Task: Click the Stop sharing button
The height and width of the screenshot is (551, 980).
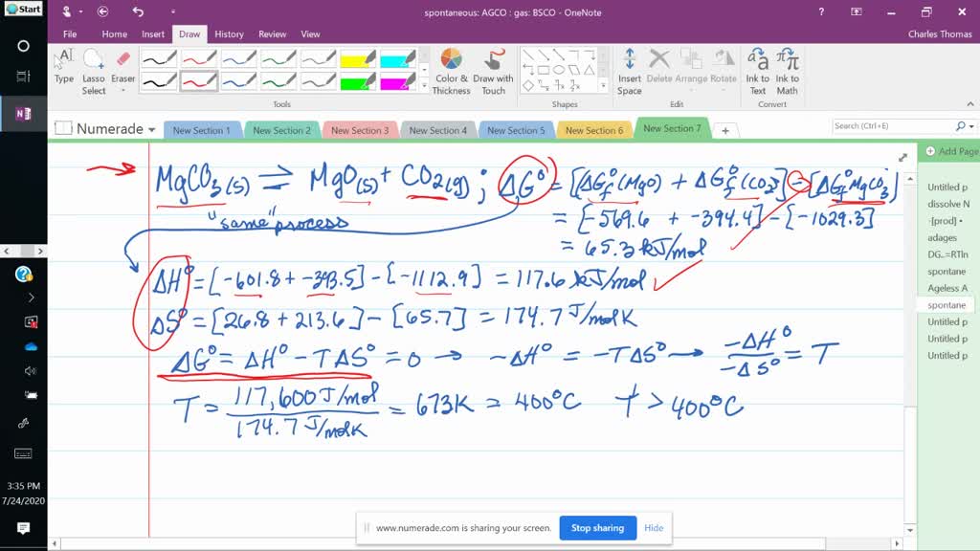Action: (597, 527)
